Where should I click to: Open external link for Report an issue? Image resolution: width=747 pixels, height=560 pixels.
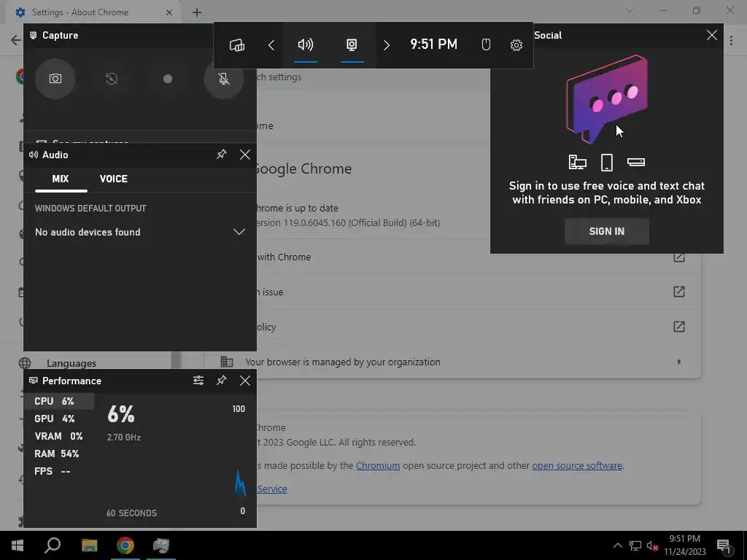coord(679,292)
